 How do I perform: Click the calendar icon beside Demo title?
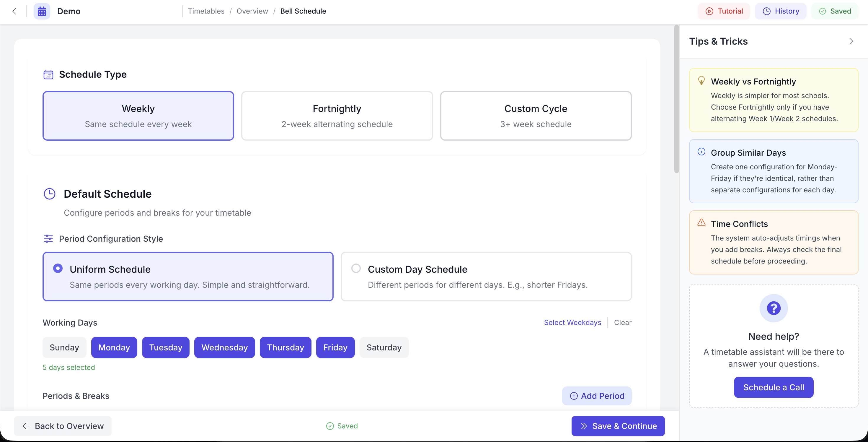tap(41, 11)
